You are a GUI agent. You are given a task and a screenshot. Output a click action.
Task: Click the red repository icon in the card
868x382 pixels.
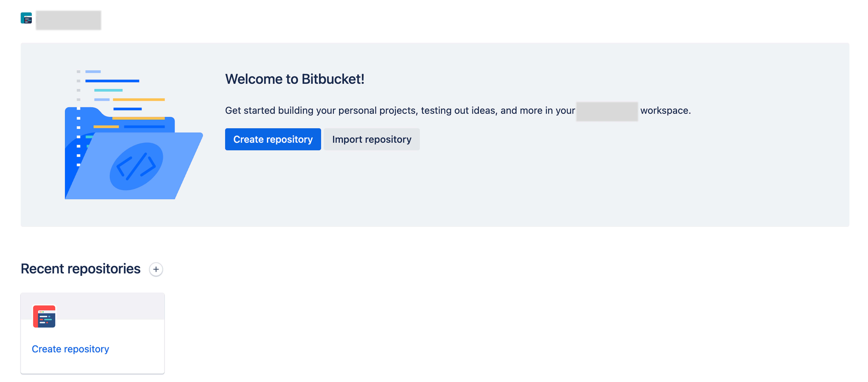[44, 316]
